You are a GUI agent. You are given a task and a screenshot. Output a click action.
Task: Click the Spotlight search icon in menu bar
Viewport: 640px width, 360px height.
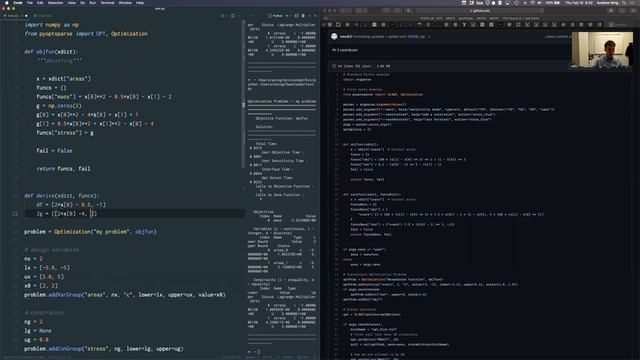pos(624,2)
